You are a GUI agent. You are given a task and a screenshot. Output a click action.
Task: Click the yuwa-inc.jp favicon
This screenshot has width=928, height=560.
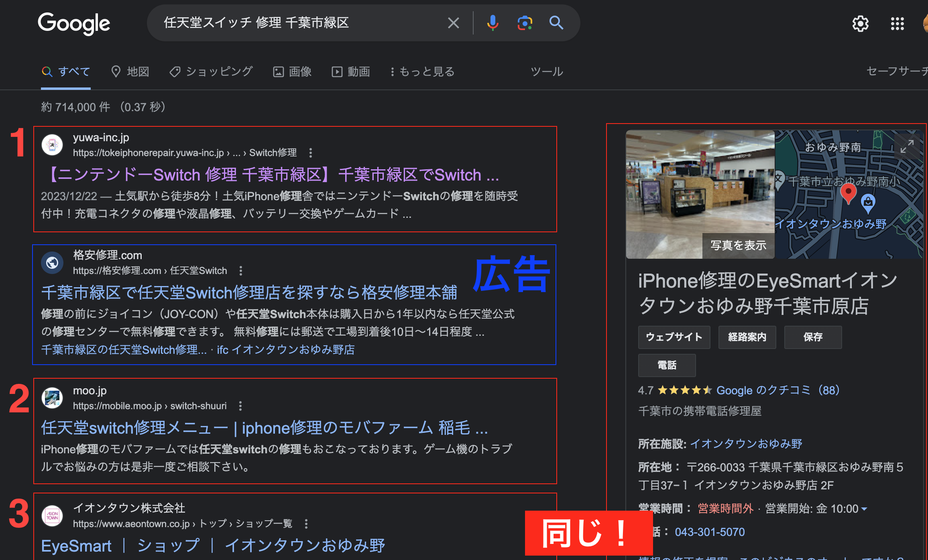point(52,145)
